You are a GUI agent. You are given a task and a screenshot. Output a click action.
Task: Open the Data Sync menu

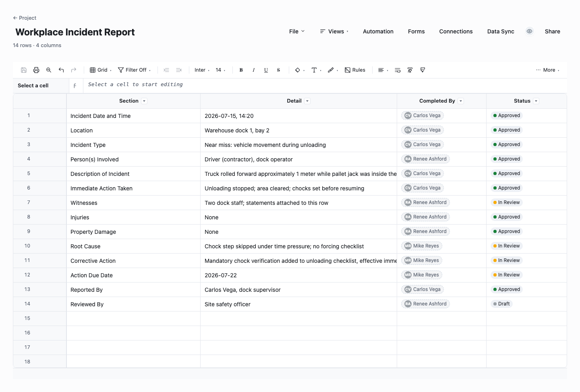[501, 31]
